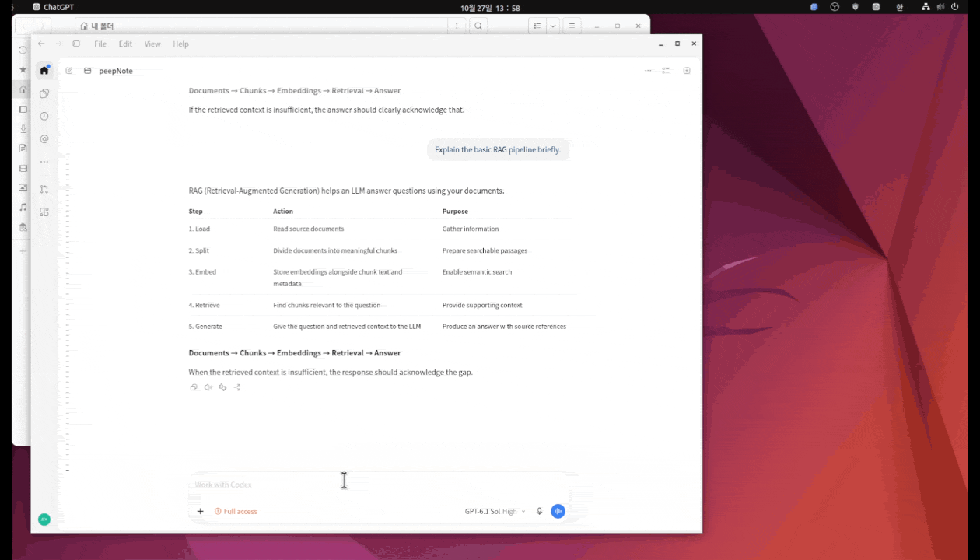Click the Full access permission button
The width and height of the screenshot is (980, 560).
click(x=236, y=511)
